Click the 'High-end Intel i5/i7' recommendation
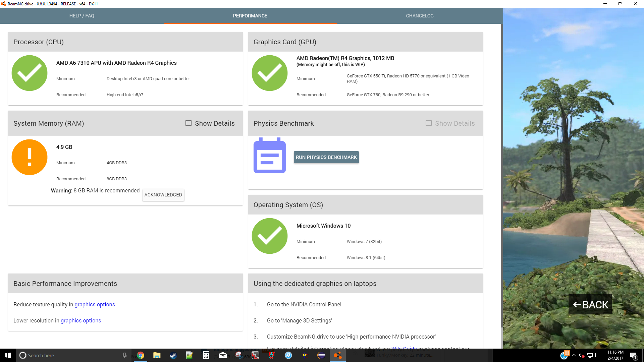Viewport: 644px width, 362px height. 125,95
